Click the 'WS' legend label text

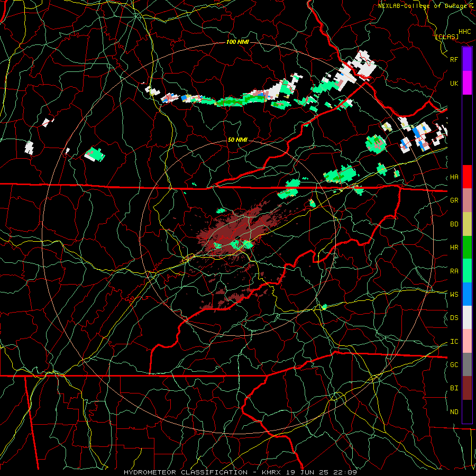coord(454,295)
